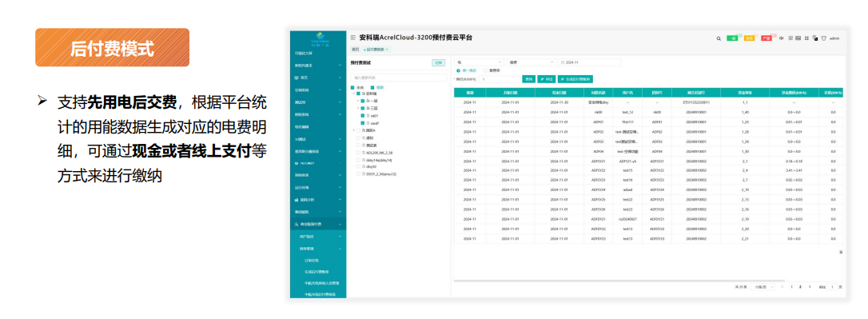This screenshot has width=868, height=319.
Task: Check the DDSY_2_56 tree item checkbox
Action: pos(358,173)
